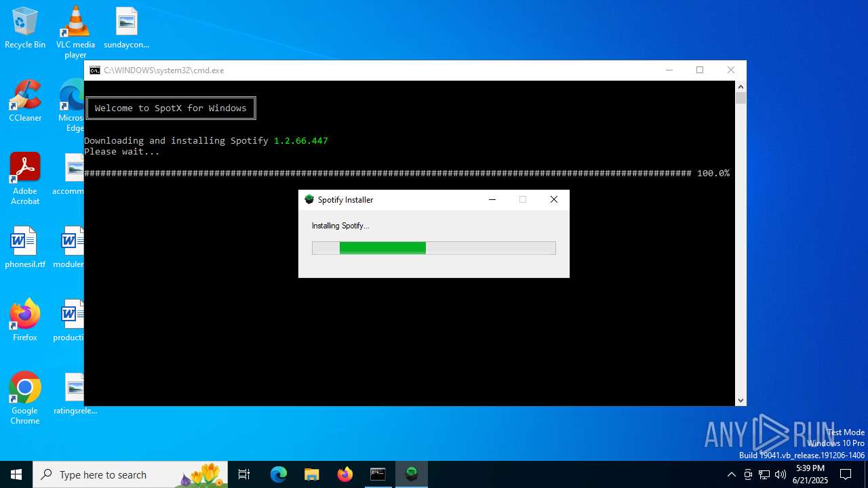Screen dimensions: 868x488
Task: Click the cmd.exe title bar icon
Action: point(95,70)
